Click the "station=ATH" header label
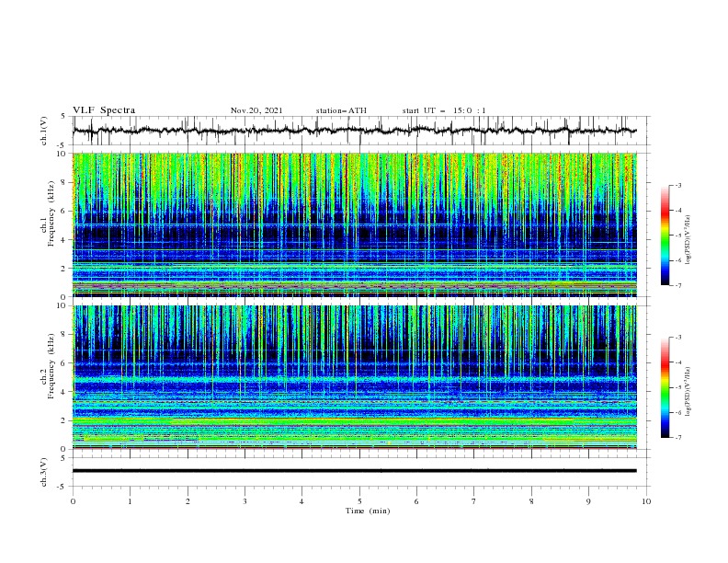This screenshot has height=563, width=728. point(341,110)
